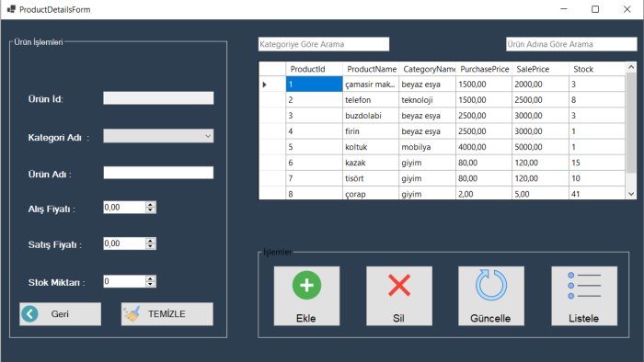Open the Kategori Adı combo box
The image size is (644, 362).
coord(158,136)
